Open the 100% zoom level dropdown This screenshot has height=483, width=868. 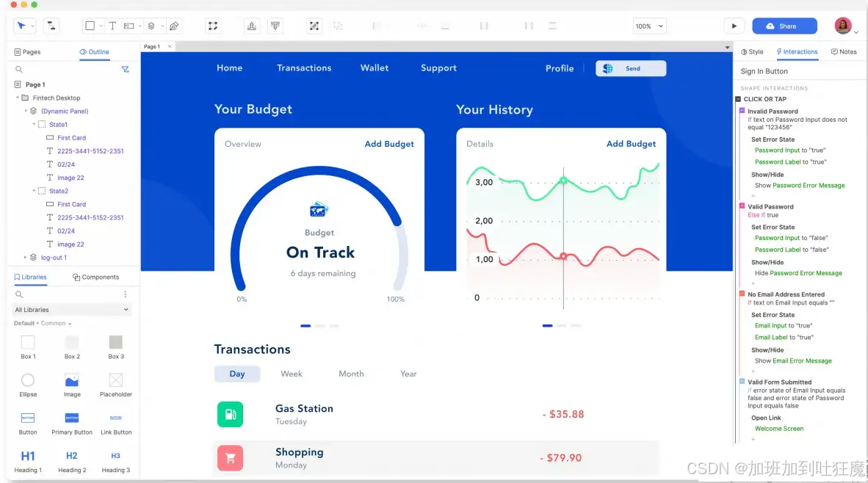tap(649, 26)
